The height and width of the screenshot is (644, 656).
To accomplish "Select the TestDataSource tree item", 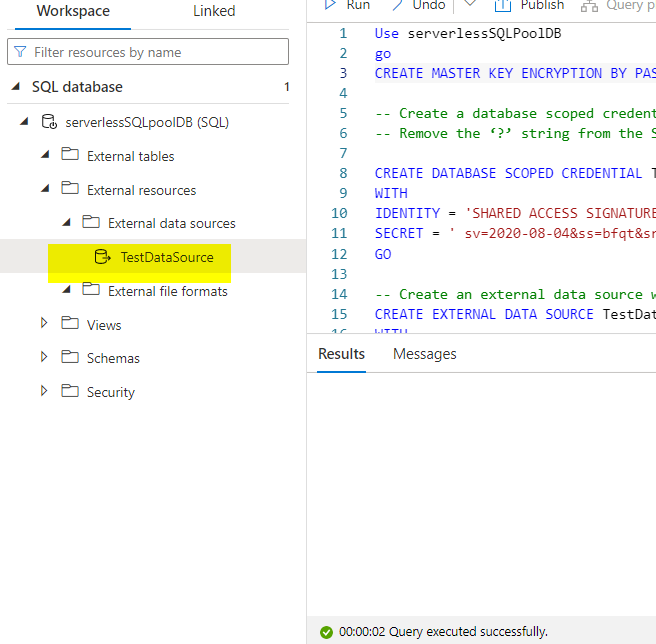I will click(x=153, y=257).
